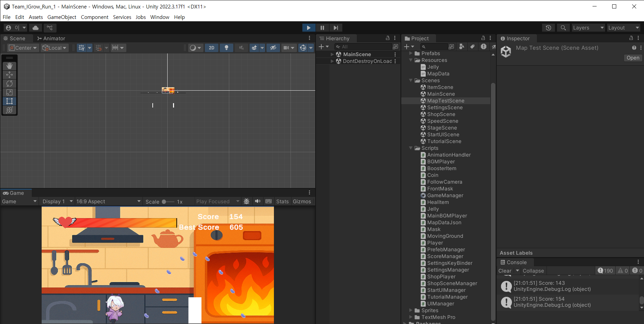644x324 pixels.
Task: Adjust the Game view Scale slider
Action: [x=164, y=202]
